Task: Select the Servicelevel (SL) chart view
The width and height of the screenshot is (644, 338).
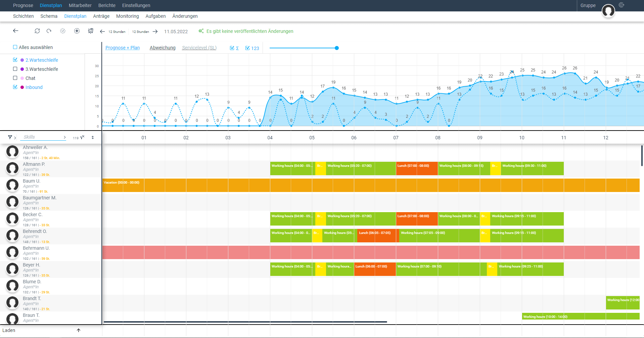Action: pyautogui.click(x=199, y=48)
